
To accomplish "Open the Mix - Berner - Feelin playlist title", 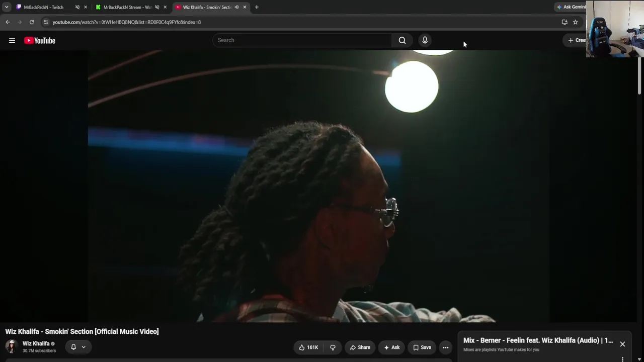I will coord(538,340).
